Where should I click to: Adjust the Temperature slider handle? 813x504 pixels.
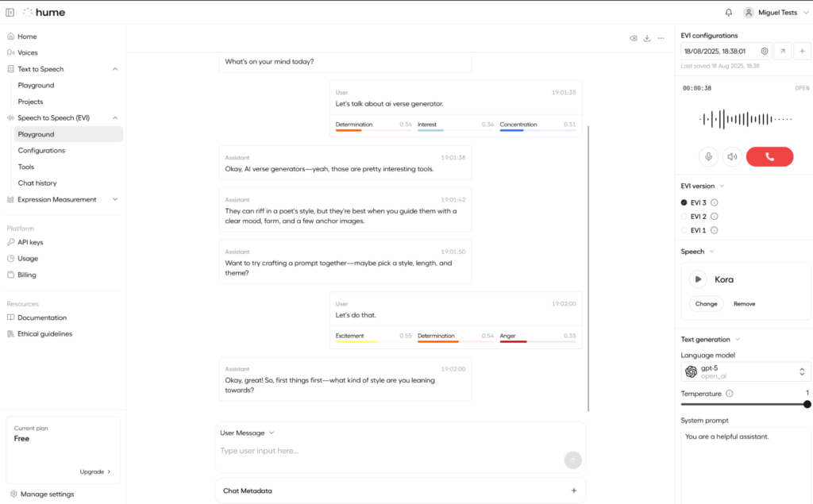pos(807,404)
